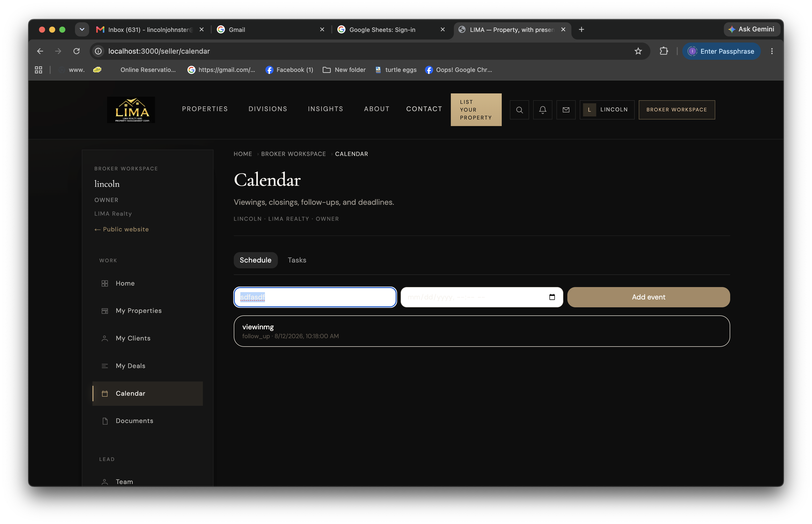The height and width of the screenshot is (524, 812).
Task: Open CONTACT in the top navigation
Action: pyautogui.click(x=424, y=109)
